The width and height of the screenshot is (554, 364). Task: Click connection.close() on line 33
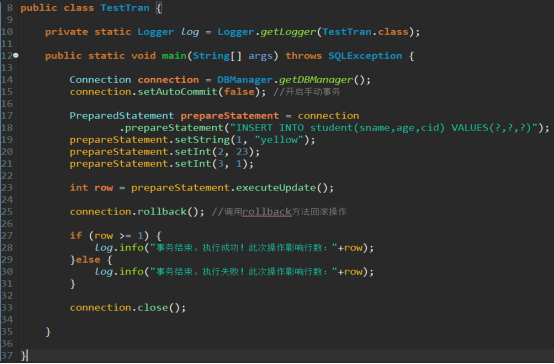click(x=128, y=308)
